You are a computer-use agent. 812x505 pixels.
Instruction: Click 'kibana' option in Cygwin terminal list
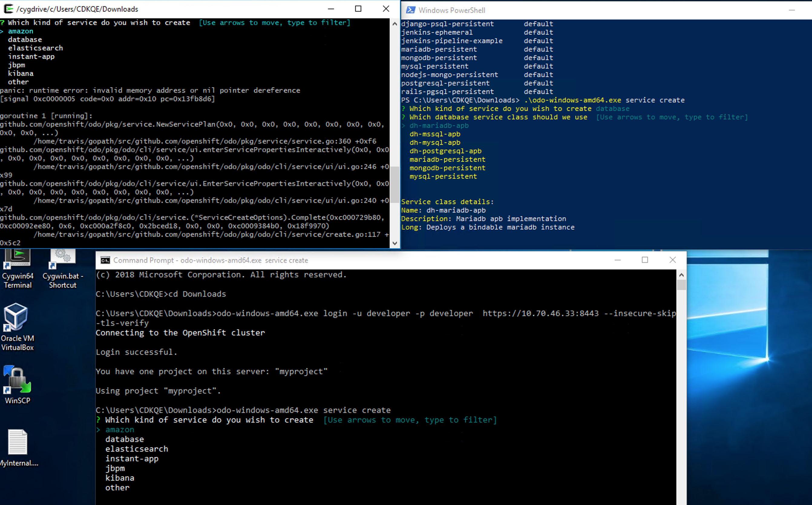point(21,74)
